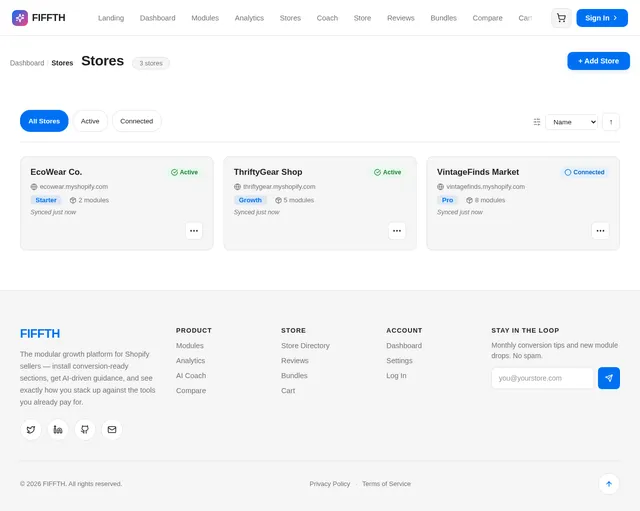Open footer Settings link

tap(400, 361)
